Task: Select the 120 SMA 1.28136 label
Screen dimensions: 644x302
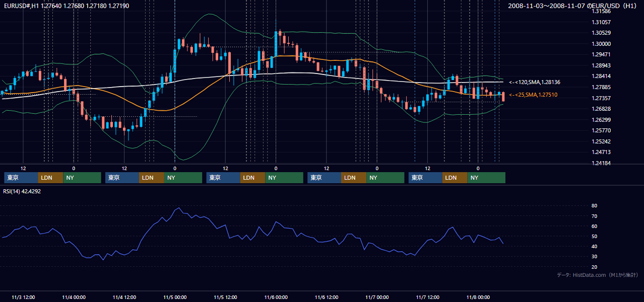Action: 535,82
